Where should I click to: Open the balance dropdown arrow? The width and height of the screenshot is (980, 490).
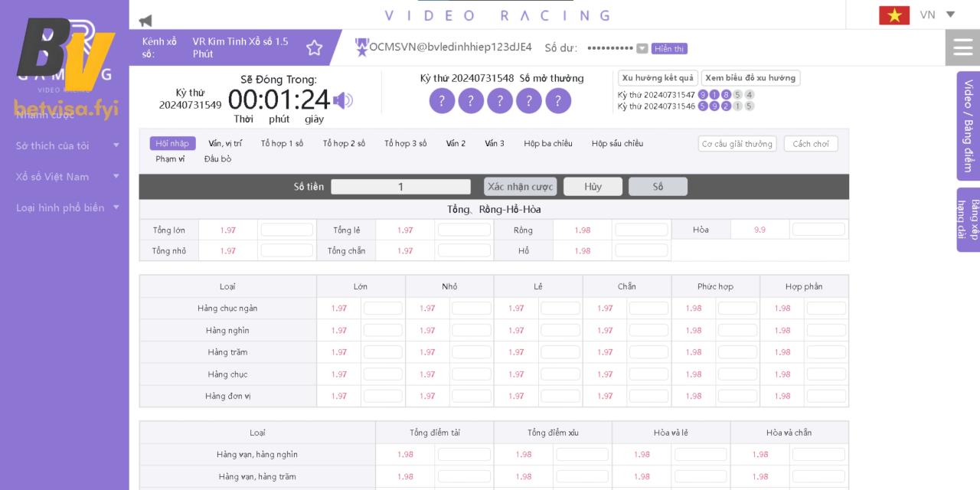(x=642, y=48)
